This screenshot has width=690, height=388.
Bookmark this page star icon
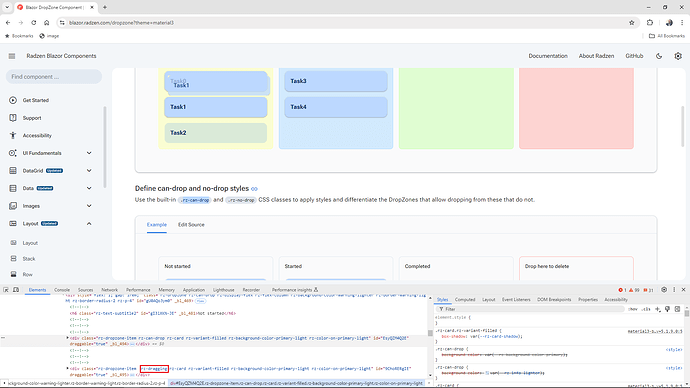631,22
